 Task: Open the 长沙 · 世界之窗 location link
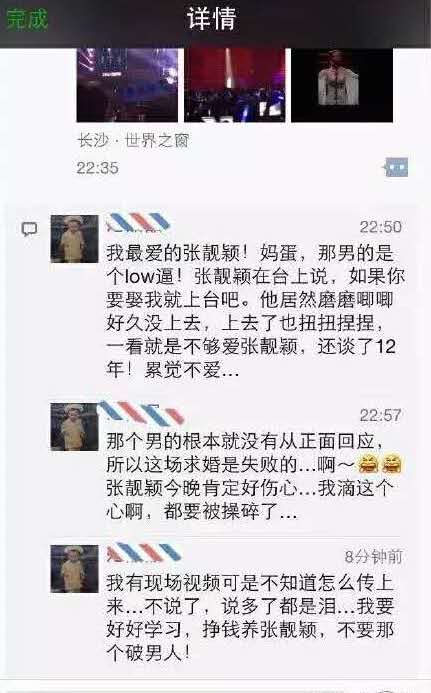point(133,141)
